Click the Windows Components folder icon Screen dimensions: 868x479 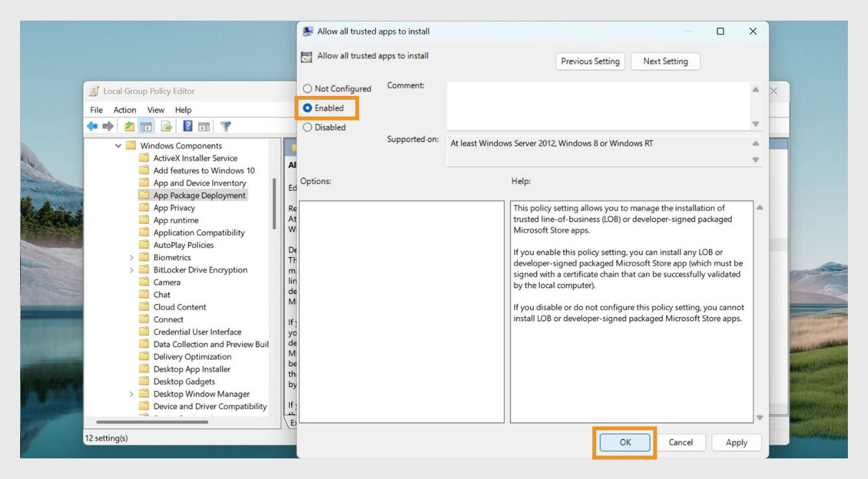pyautogui.click(x=131, y=146)
